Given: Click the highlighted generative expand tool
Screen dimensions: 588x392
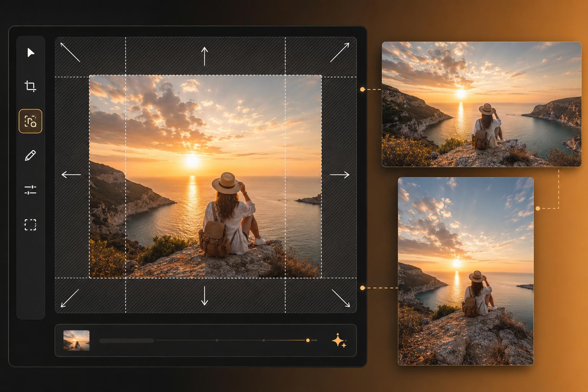Looking at the screenshot, I should (x=30, y=121).
